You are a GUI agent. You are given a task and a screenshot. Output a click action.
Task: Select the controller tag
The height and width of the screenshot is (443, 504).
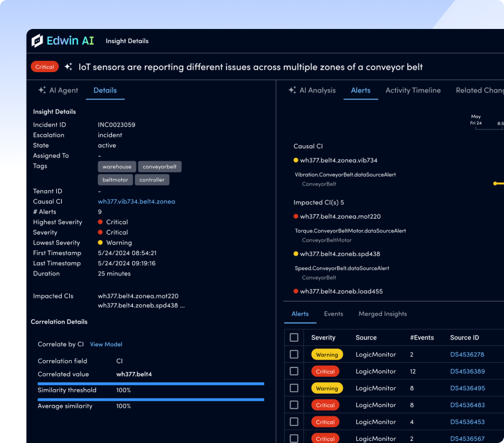[x=152, y=180]
